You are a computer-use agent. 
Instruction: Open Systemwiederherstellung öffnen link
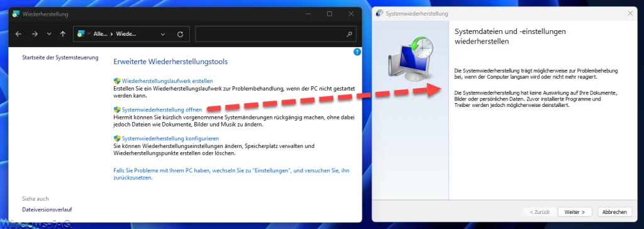tap(162, 109)
